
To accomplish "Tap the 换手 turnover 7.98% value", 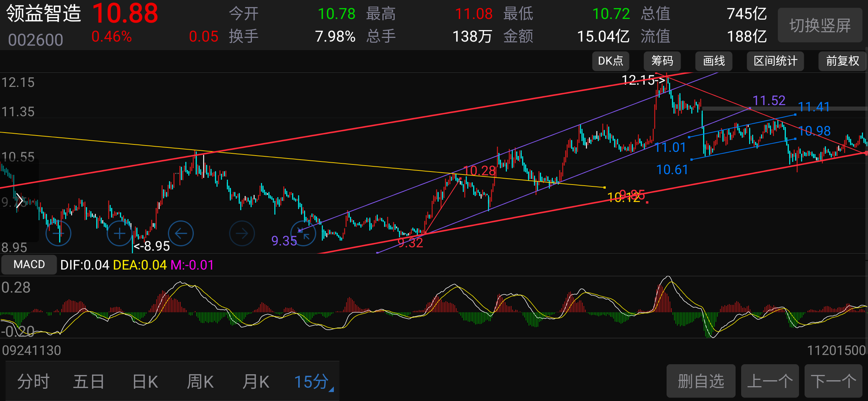I will pos(335,36).
